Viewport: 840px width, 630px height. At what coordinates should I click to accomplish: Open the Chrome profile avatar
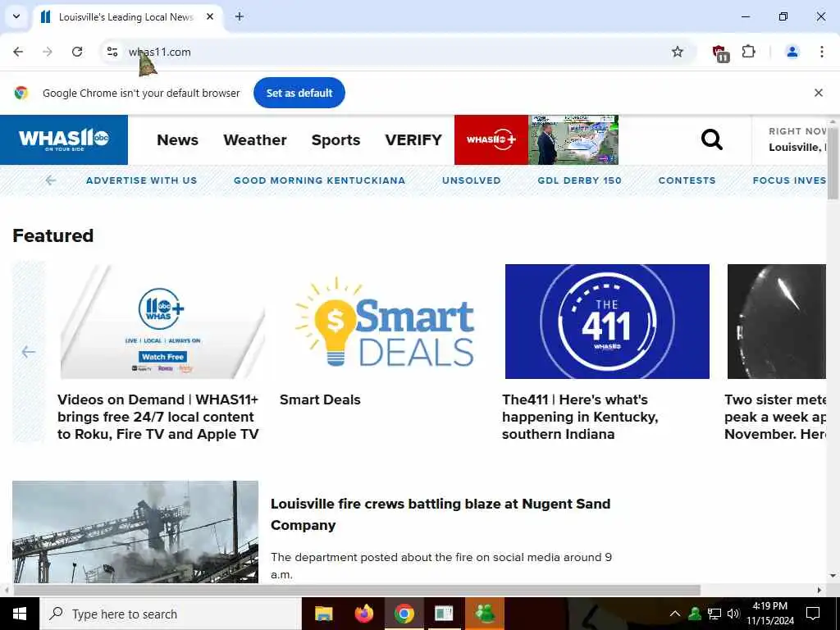tap(792, 52)
